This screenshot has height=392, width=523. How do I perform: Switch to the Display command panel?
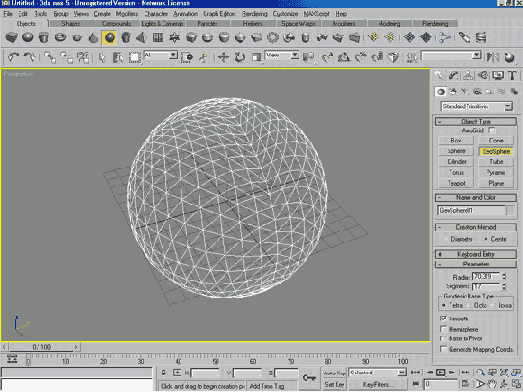click(498, 76)
